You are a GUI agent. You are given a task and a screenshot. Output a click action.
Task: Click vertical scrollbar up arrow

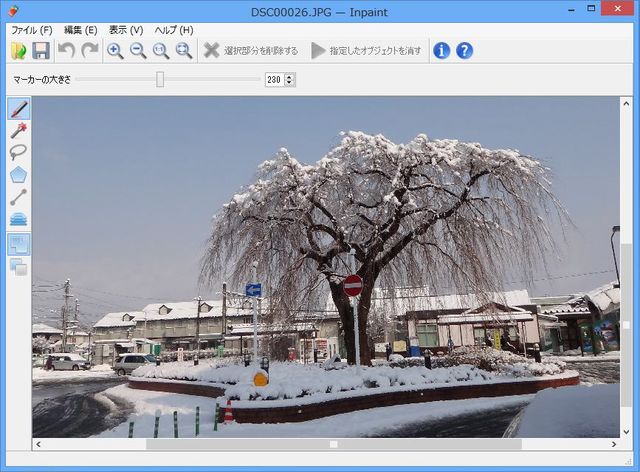(x=626, y=104)
